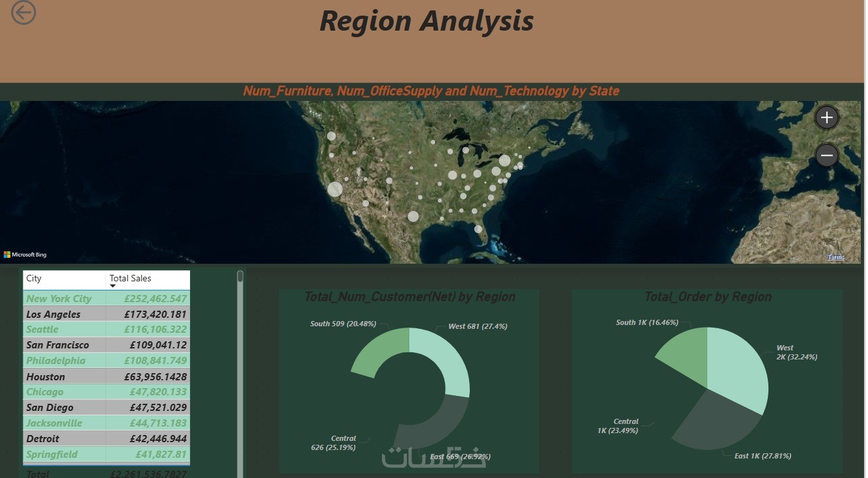This screenshot has width=868, height=478.
Task: Click the Houston sales value £63,956.1428
Action: tap(156, 376)
